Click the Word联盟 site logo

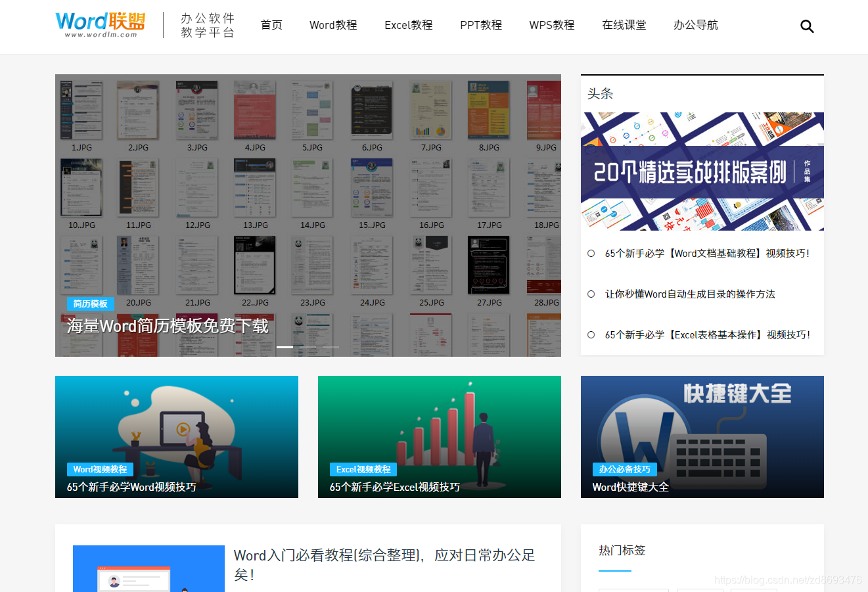pyautogui.click(x=100, y=25)
